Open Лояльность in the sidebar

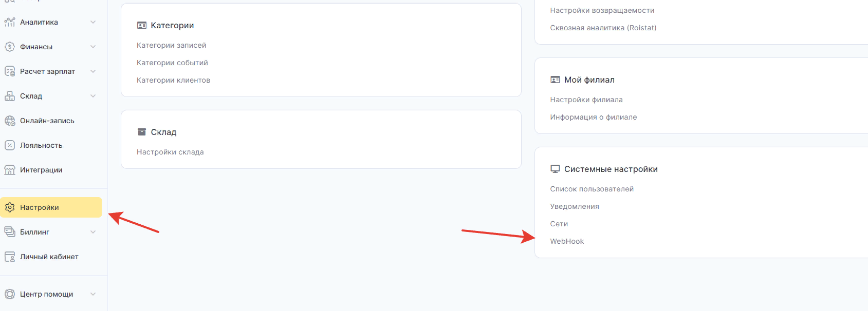tap(41, 145)
